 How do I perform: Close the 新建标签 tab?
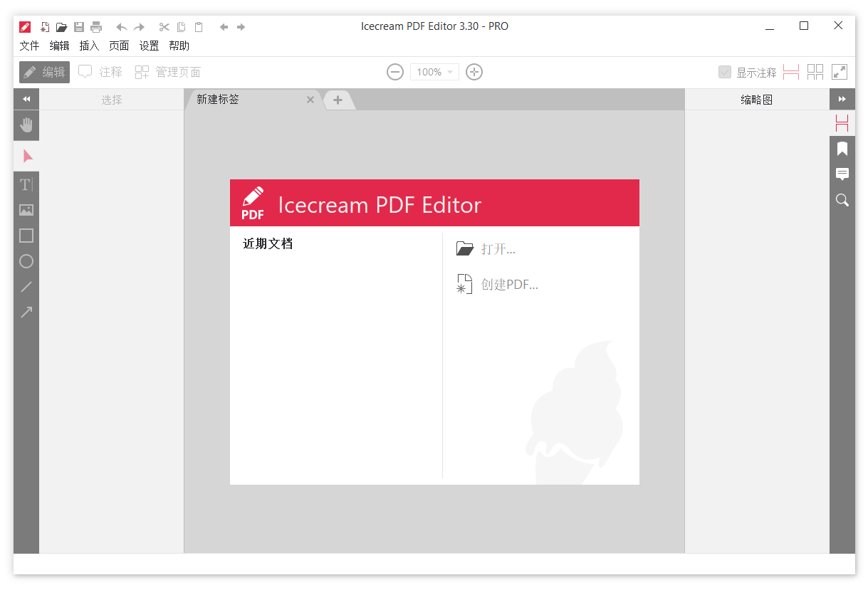pyautogui.click(x=310, y=100)
